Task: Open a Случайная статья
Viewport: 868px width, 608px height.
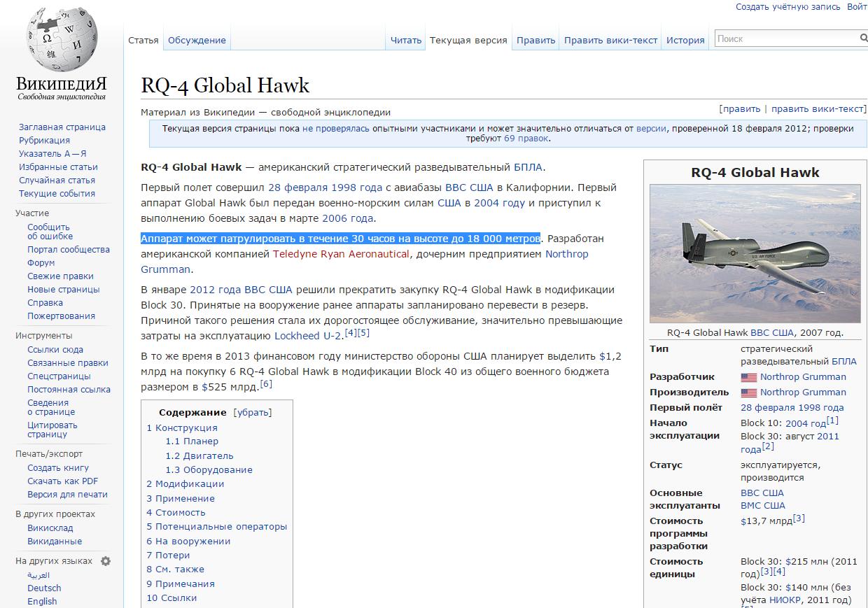Action: (x=57, y=181)
